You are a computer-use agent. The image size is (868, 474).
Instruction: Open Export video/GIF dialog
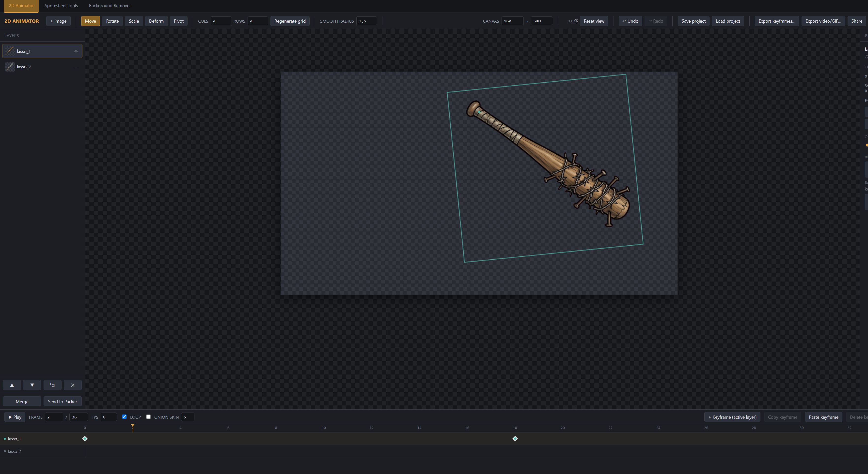click(x=823, y=21)
